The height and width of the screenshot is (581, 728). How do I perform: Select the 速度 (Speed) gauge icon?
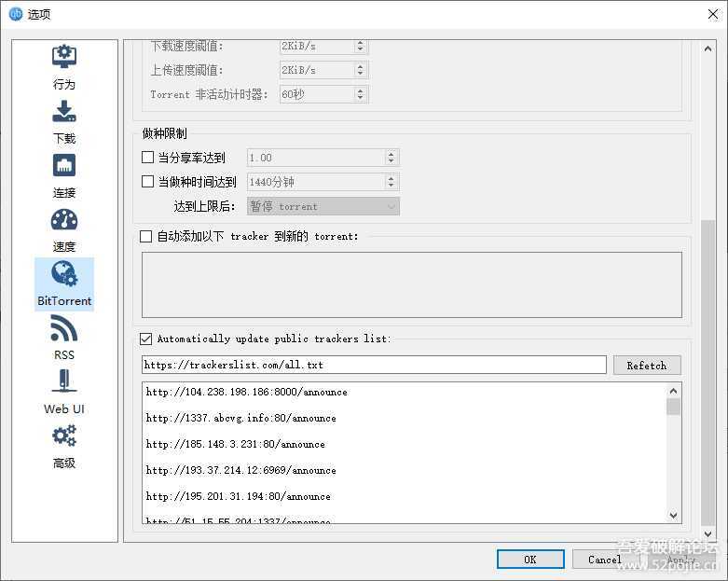point(64,220)
